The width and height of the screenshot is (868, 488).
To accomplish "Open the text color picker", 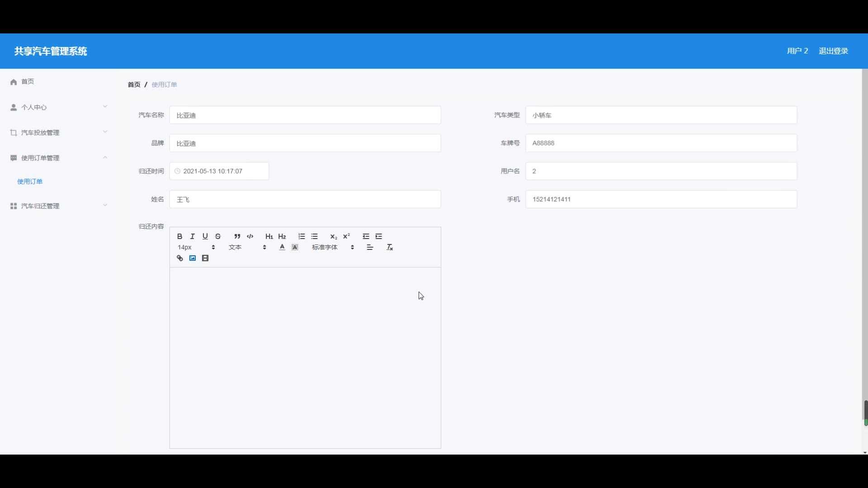I will [x=282, y=247].
